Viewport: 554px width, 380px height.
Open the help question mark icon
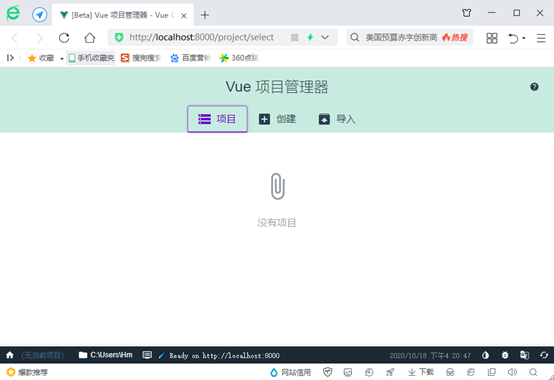pyautogui.click(x=534, y=87)
